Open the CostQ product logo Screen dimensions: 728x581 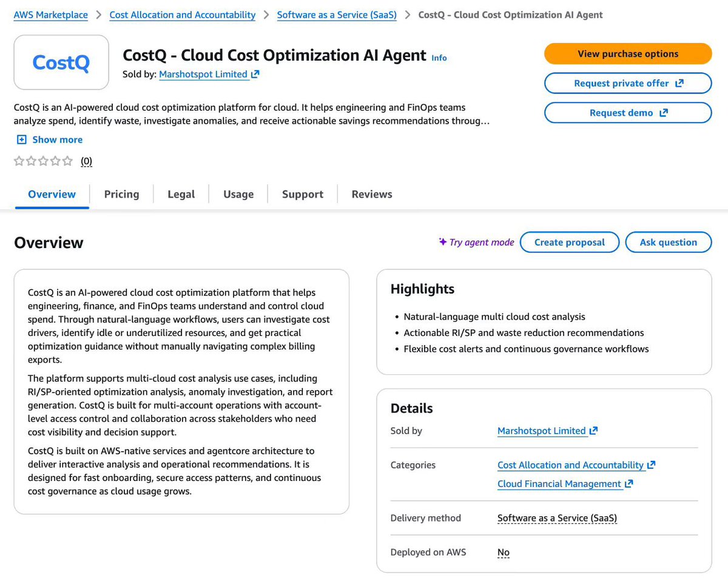pos(61,62)
